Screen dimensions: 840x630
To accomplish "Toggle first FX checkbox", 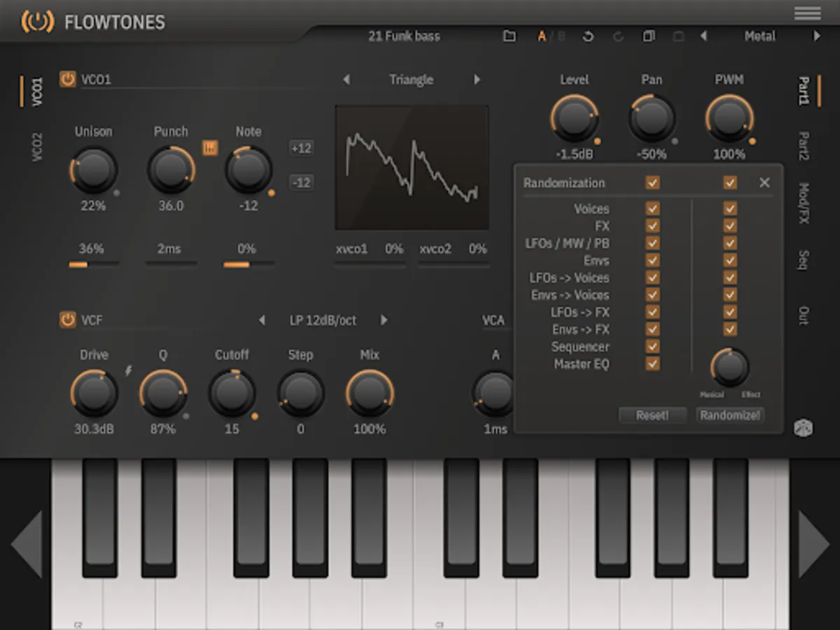I will click(x=652, y=225).
